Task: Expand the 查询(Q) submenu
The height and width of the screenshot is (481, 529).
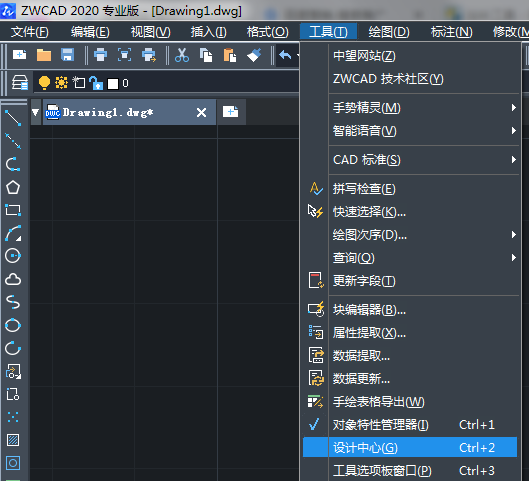Action: coord(410,258)
